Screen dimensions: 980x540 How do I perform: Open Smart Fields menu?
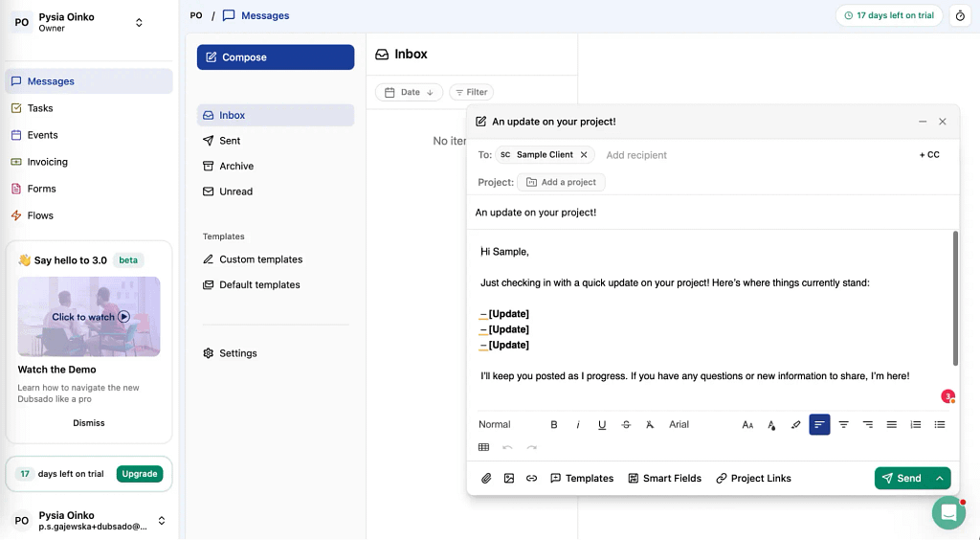coord(664,478)
